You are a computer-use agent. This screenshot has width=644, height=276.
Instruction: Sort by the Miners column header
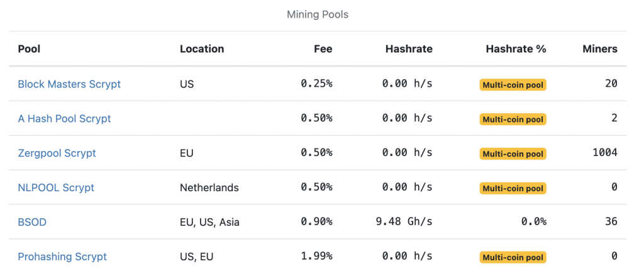(599, 49)
